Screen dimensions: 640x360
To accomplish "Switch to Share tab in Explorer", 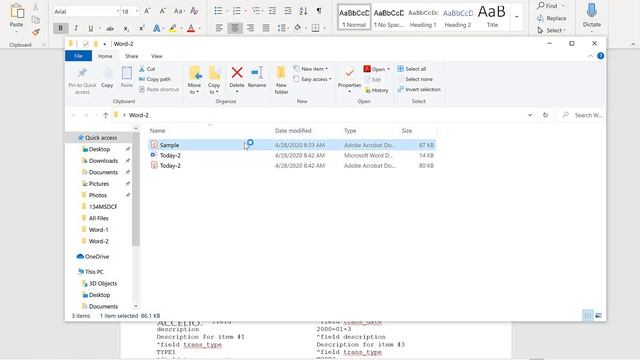I will (131, 56).
